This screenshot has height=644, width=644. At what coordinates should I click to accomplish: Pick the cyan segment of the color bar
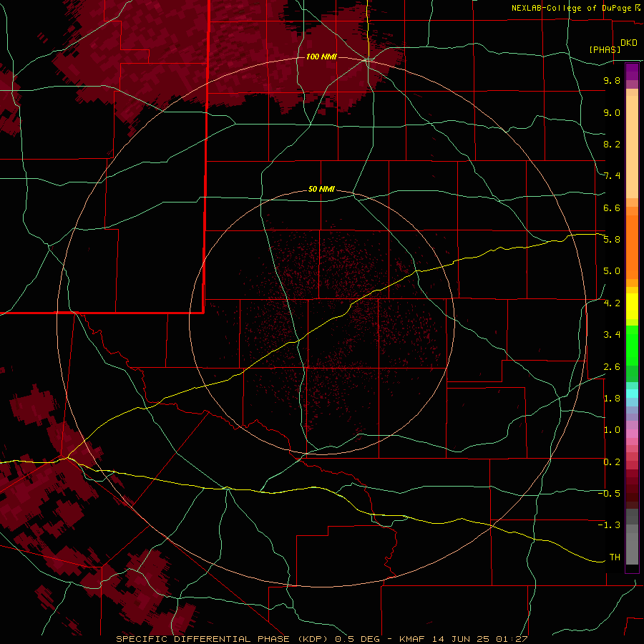coord(632,394)
